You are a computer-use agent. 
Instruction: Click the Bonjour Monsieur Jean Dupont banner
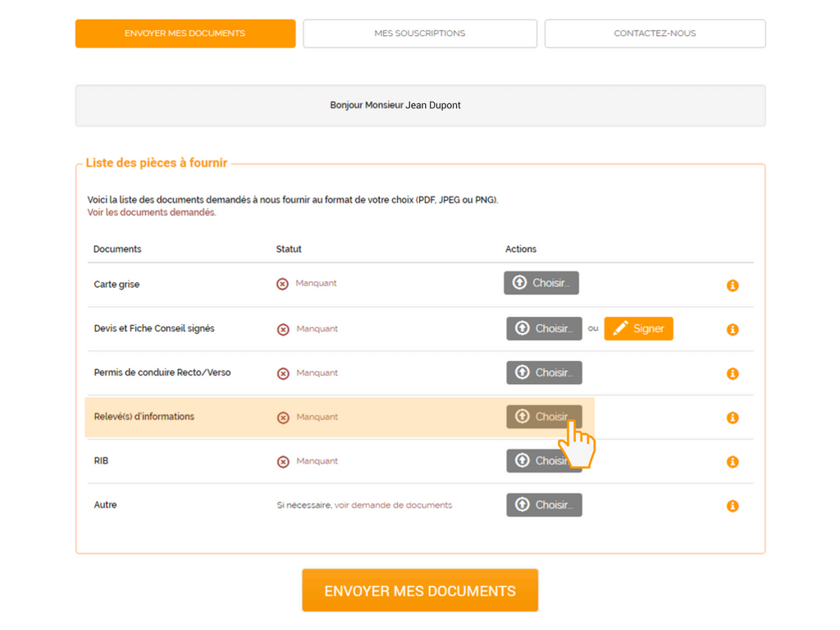(419, 105)
